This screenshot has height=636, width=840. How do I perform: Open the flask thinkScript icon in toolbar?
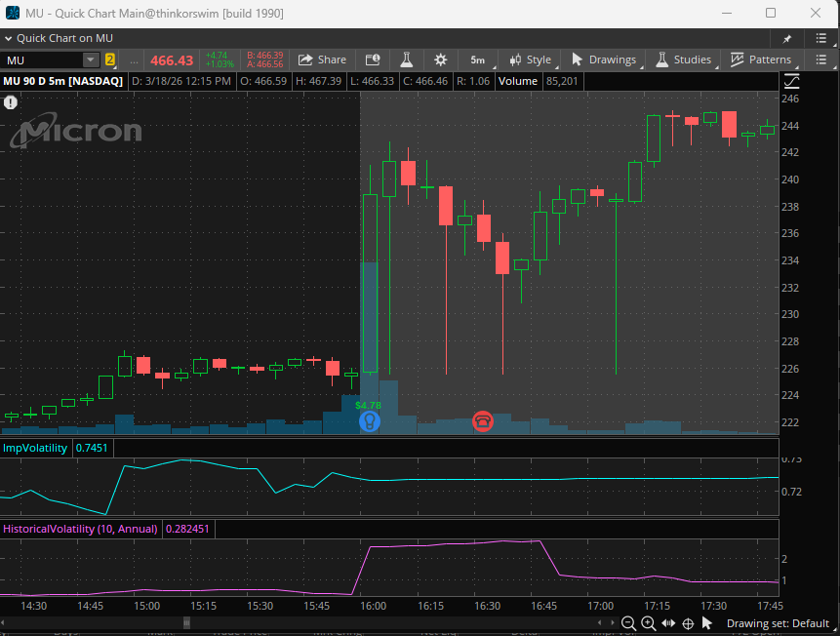[407, 60]
